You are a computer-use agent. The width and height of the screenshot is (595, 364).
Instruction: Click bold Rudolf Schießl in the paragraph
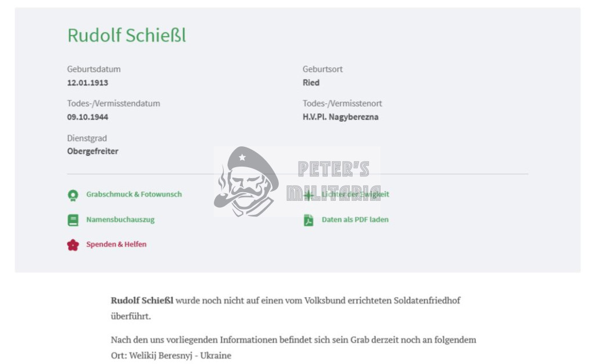click(142, 300)
